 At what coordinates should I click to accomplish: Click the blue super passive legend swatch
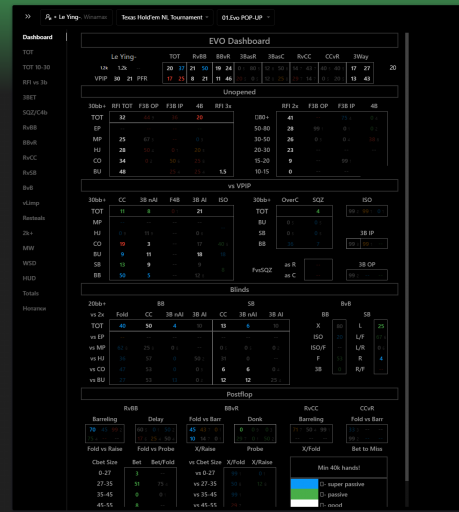coord(304,484)
